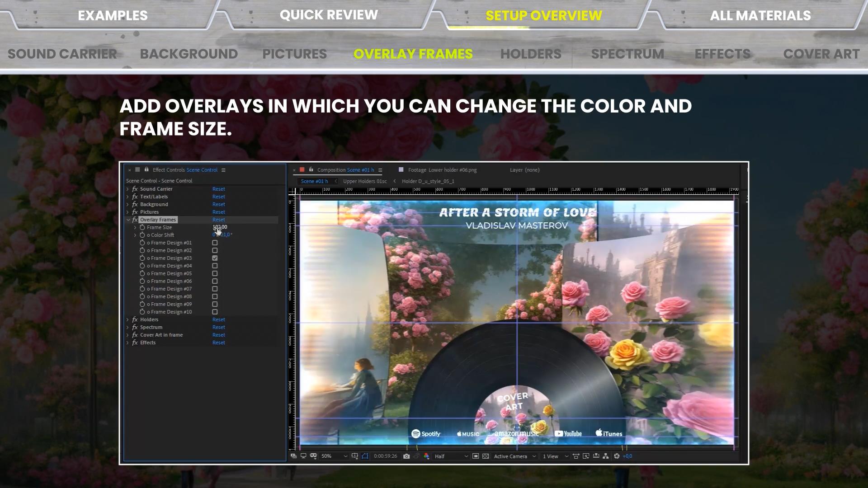
Task: Toggle the Text/Labels fx icon
Action: pyautogui.click(x=135, y=197)
